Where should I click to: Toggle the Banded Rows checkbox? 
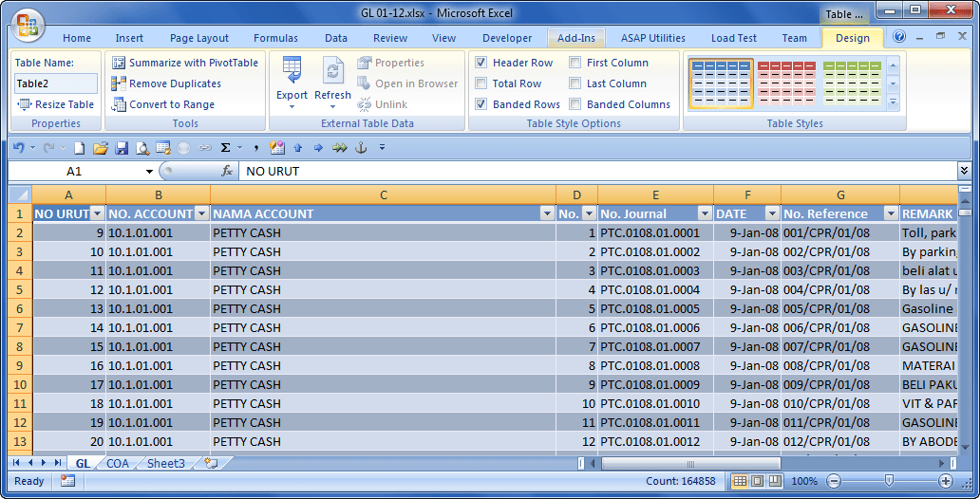481,104
